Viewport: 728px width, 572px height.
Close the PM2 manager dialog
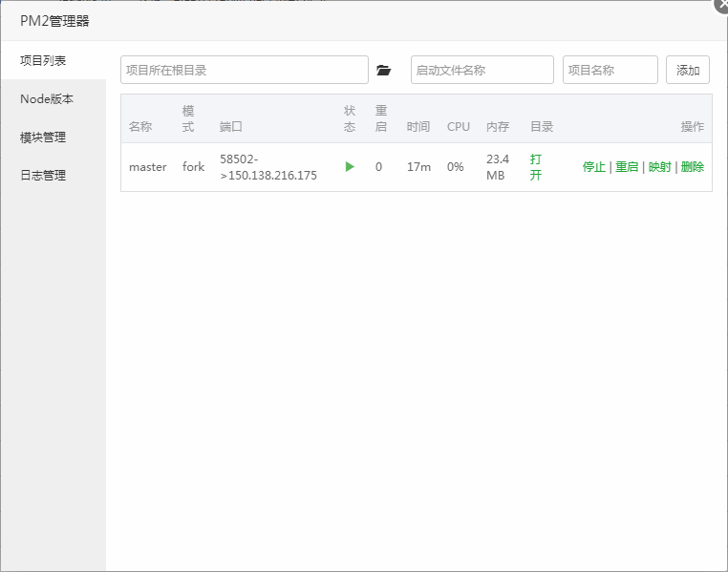(722, 4)
